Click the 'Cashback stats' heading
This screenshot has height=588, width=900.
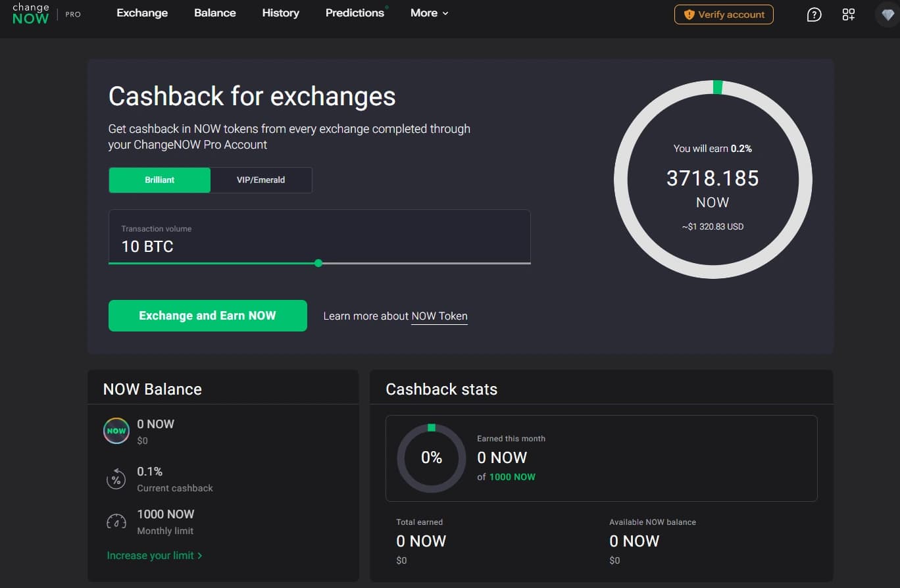(441, 389)
